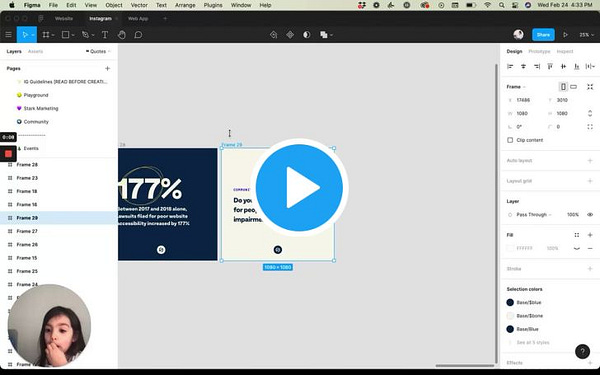600x375 pixels.
Task: Click Align left icon
Action: pos(510,67)
